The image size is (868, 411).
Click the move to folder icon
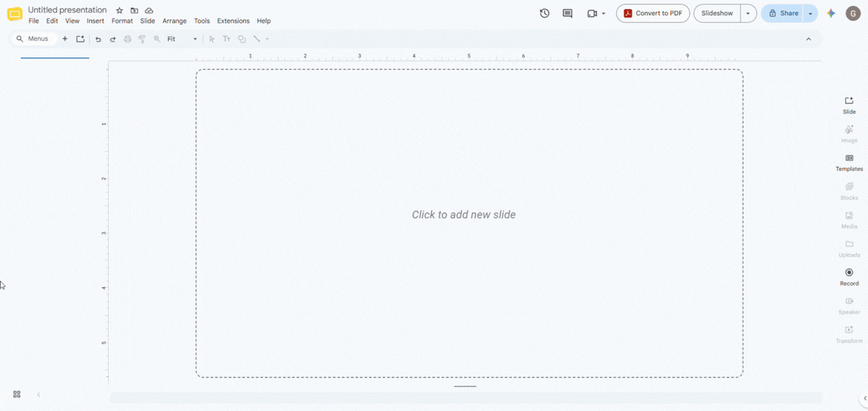click(x=134, y=11)
